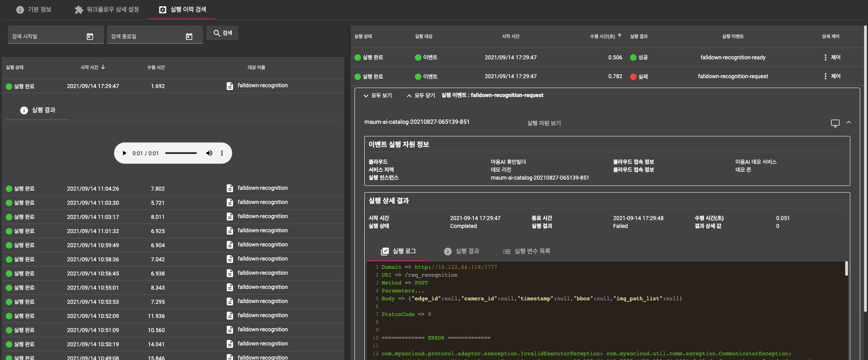Select the 2021/09/14 10:52:09 execution row
868x360 pixels.
click(93, 316)
